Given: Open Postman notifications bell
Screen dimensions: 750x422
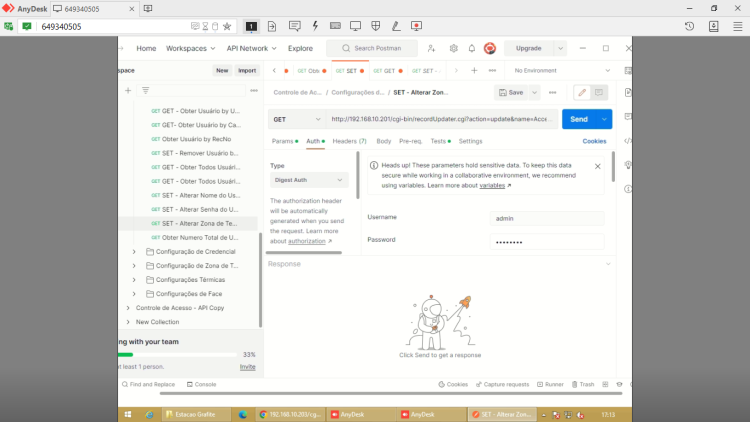Looking at the screenshot, I should [x=472, y=48].
